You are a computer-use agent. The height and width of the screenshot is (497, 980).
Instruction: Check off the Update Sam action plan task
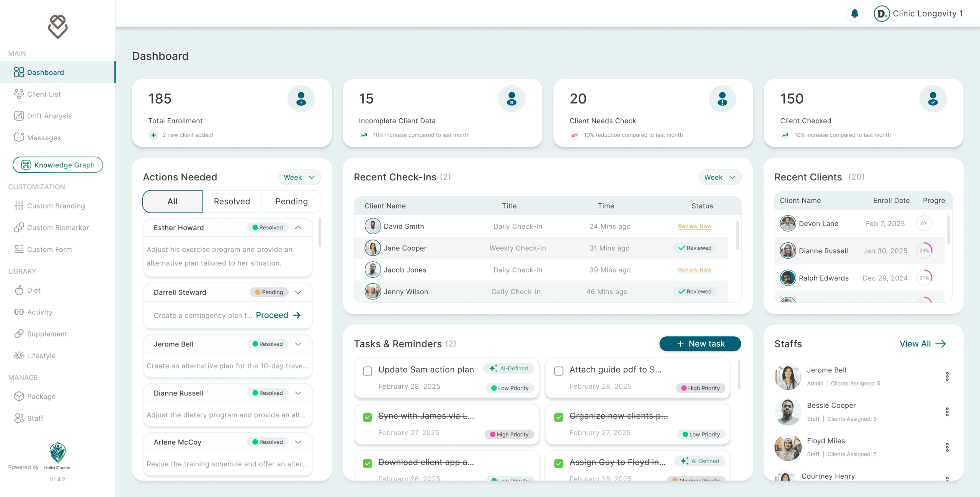[367, 371]
